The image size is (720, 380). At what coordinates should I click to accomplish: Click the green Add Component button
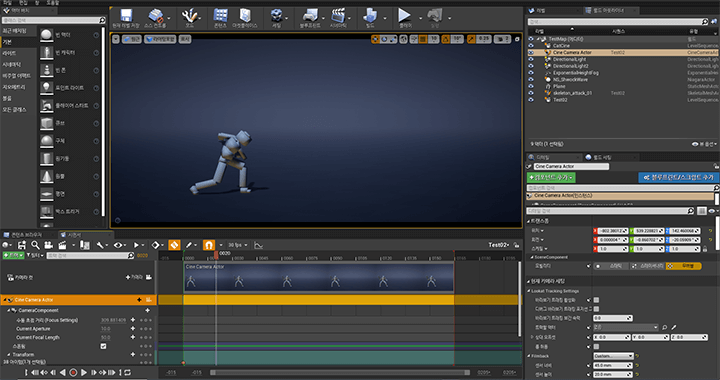[x=551, y=177]
